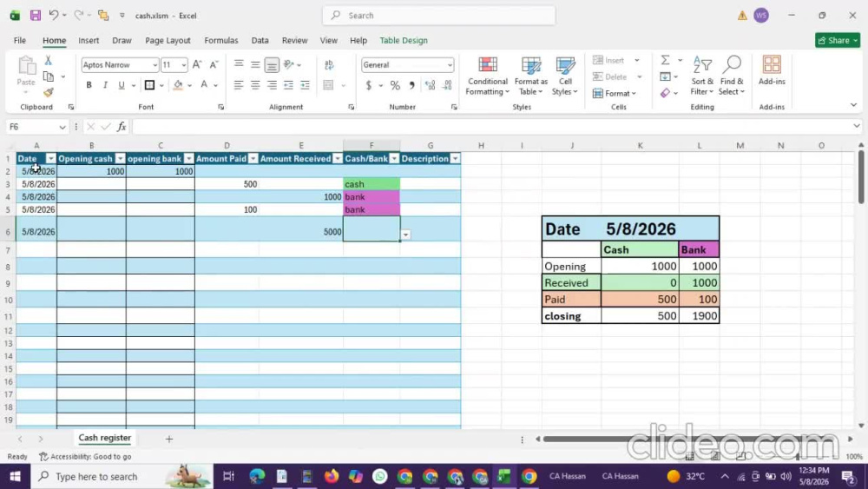Switch to the Table Design tab
Image resolution: width=868 pixels, height=489 pixels.
click(404, 41)
